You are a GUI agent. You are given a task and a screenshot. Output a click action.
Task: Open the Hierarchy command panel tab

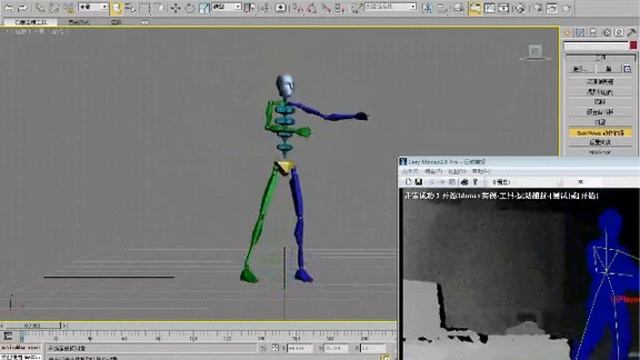[593, 33]
